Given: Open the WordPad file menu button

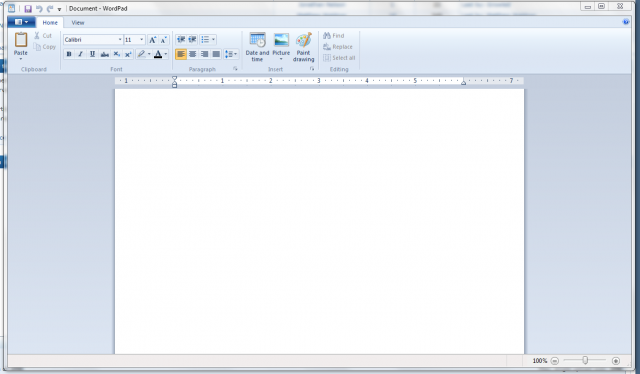Looking at the screenshot, I should point(21,22).
